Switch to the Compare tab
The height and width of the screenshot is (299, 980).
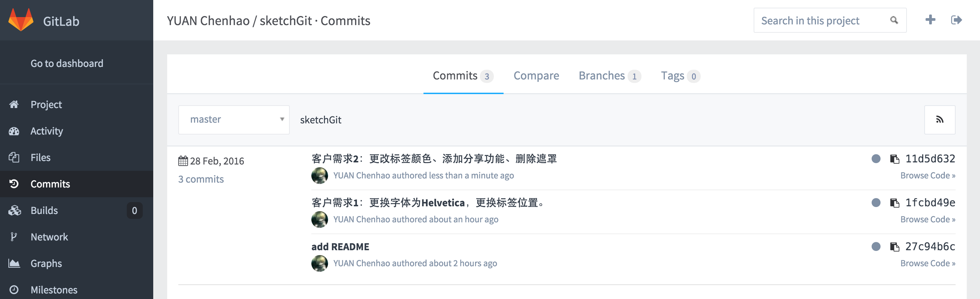(536, 76)
